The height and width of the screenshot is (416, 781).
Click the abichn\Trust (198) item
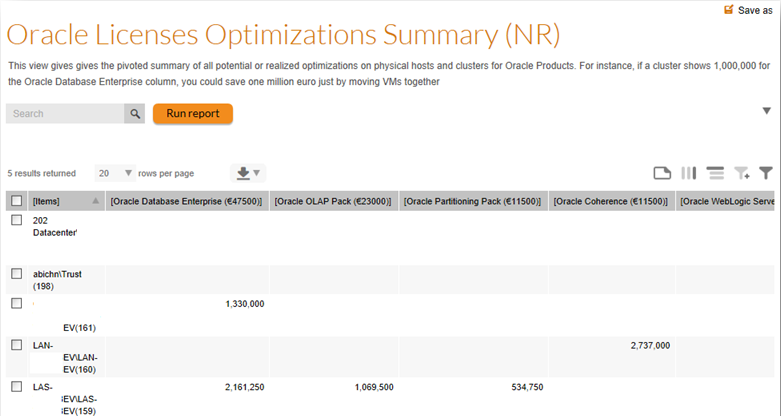57,280
